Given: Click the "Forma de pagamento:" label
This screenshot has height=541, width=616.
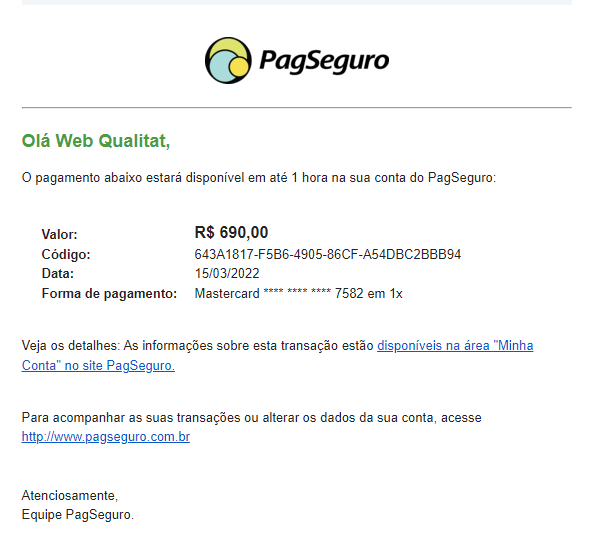Looking at the screenshot, I should pos(110,293).
